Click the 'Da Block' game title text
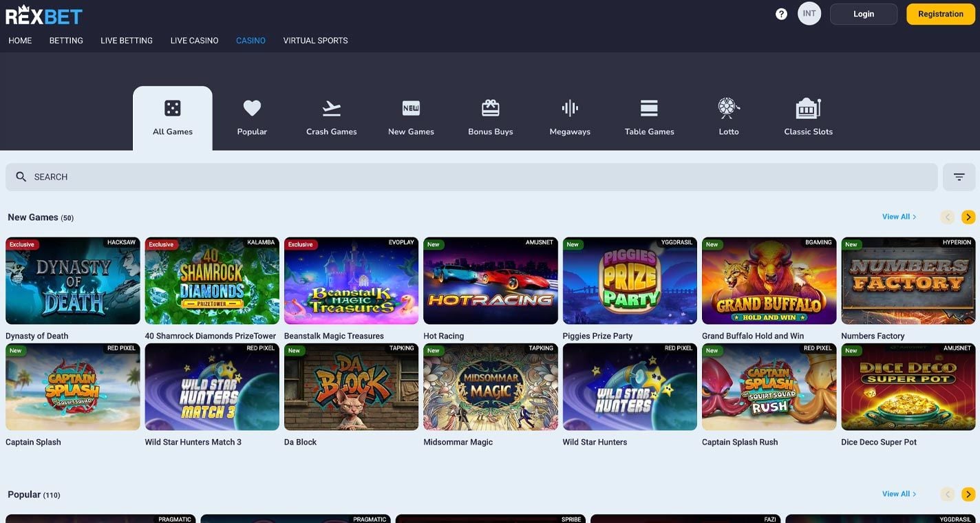 [301, 442]
